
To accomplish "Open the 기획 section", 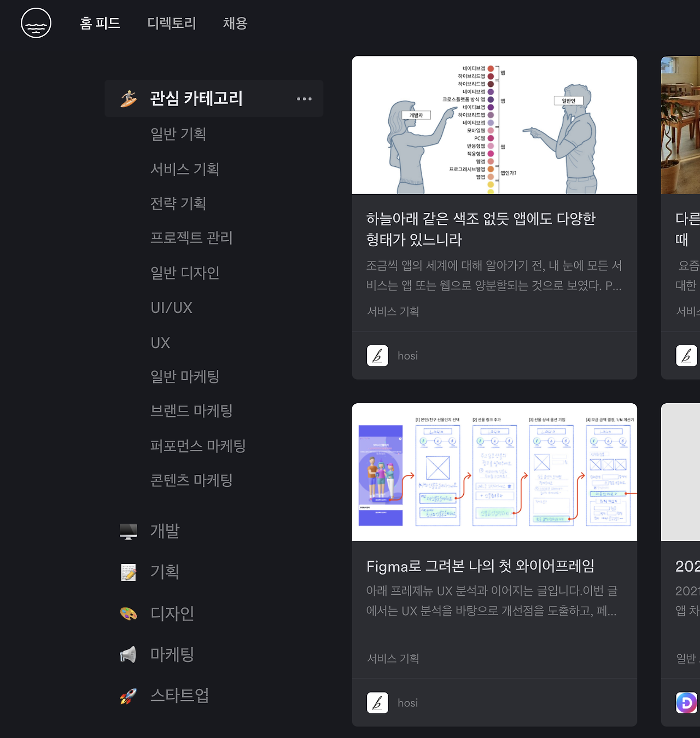I will (x=165, y=572).
